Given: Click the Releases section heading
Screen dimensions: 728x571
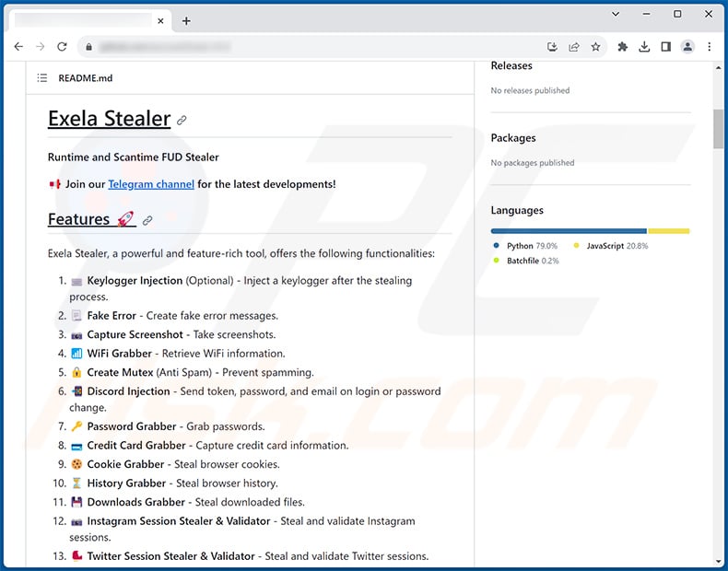Looking at the screenshot, I should click(511, 65).
